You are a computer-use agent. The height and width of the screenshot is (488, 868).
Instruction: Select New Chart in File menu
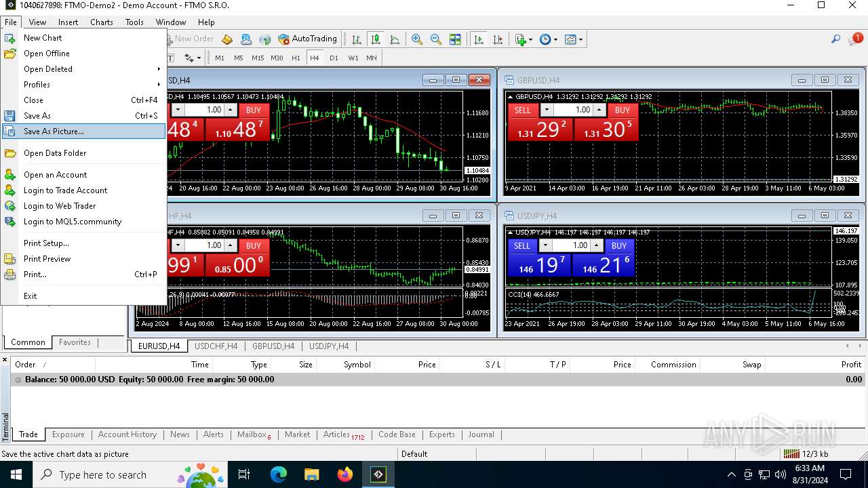coord(83,38)
